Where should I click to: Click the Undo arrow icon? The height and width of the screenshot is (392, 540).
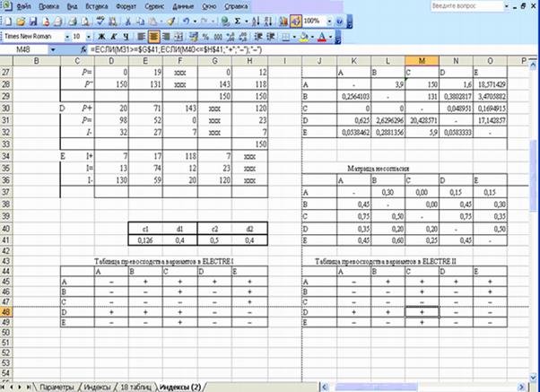pos(185,20)
